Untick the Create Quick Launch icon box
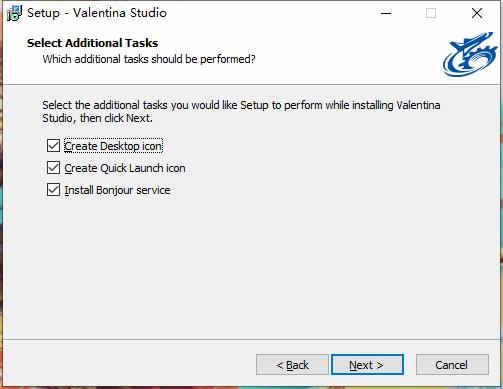503x389 pixels. pyautogui.click(x=53, y=168)
